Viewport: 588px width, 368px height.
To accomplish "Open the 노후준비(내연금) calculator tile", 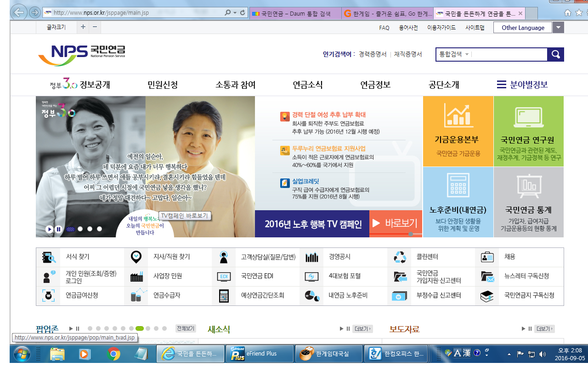I will pos(458,202).
